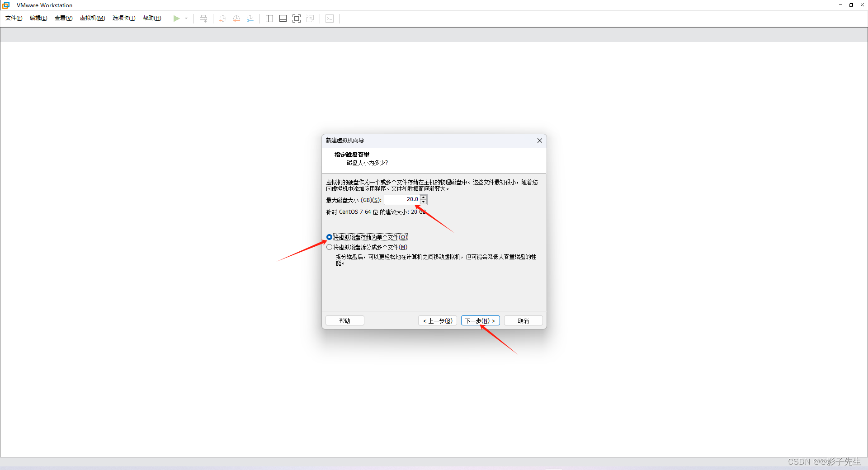Open the 虚拟机(M) menu

click(x=92, y=18)
